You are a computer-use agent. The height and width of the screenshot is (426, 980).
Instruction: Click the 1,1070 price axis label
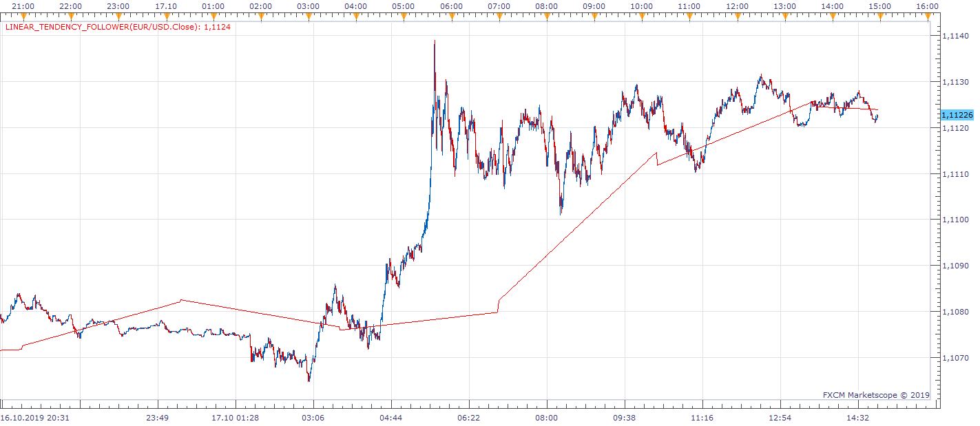click(x=955, y=358)
